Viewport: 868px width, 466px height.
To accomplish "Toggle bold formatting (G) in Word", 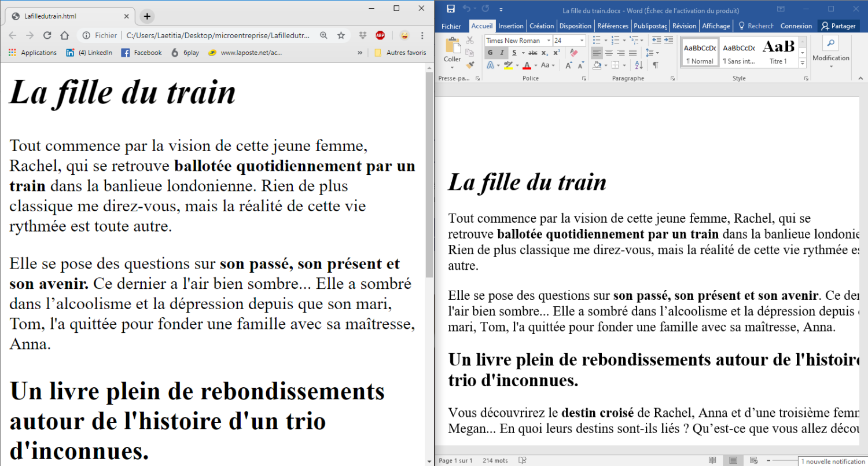I will (x=490, y=53).
